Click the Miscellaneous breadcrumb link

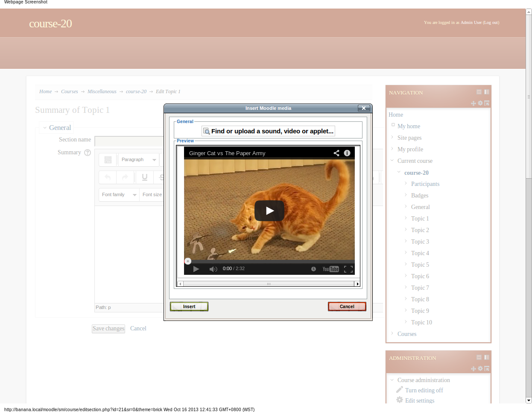(x=102, y=91)
